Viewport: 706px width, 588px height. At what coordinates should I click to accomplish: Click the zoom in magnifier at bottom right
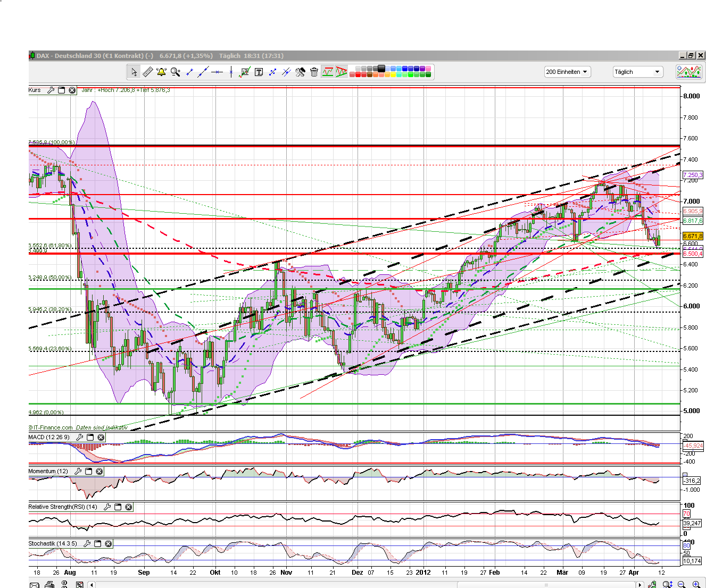696,585
